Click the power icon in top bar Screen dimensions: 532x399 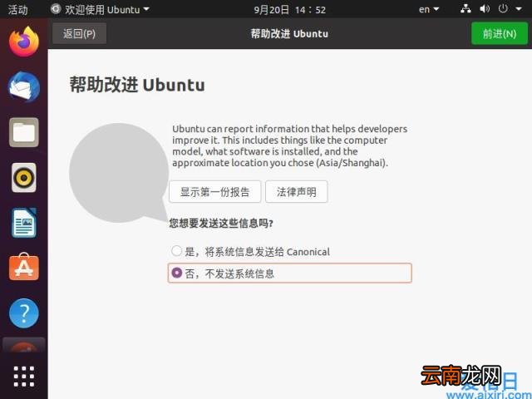coord(503,9)
